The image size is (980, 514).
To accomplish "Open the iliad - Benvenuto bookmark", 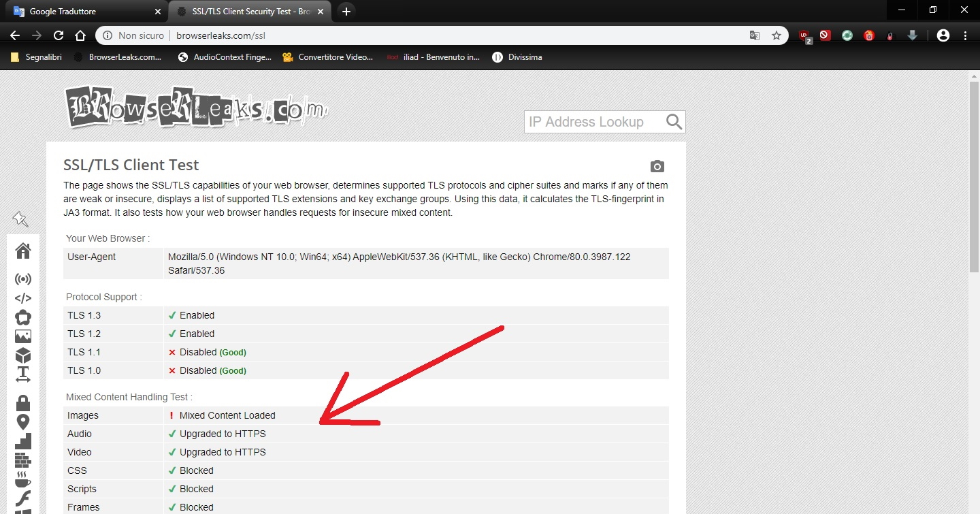I will (x=433, y=57).
